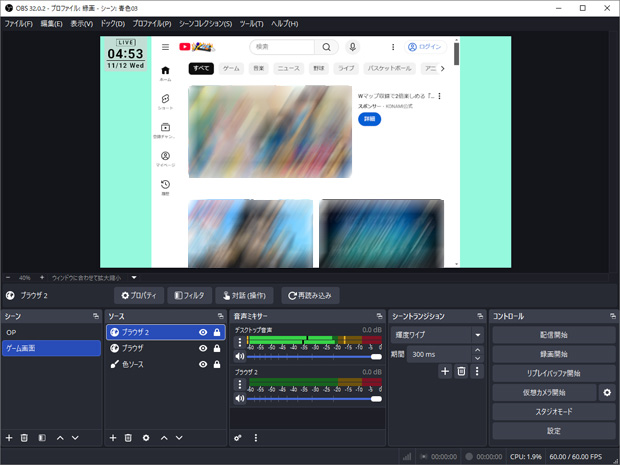This screenshot has width=620, height=465.
Task: Toggle visibility eye of ブラウザ source
Action: (203, 348)
